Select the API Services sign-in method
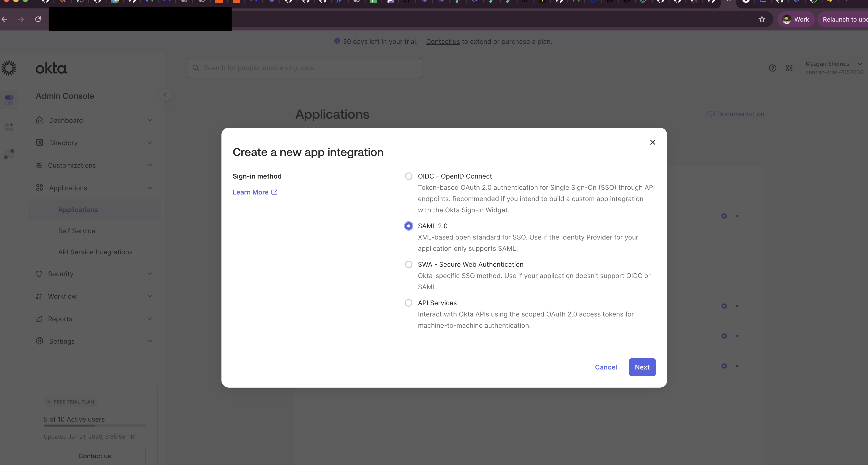Image resolution: width=868 pixels, height=465 pixels. tap(408, 303)
